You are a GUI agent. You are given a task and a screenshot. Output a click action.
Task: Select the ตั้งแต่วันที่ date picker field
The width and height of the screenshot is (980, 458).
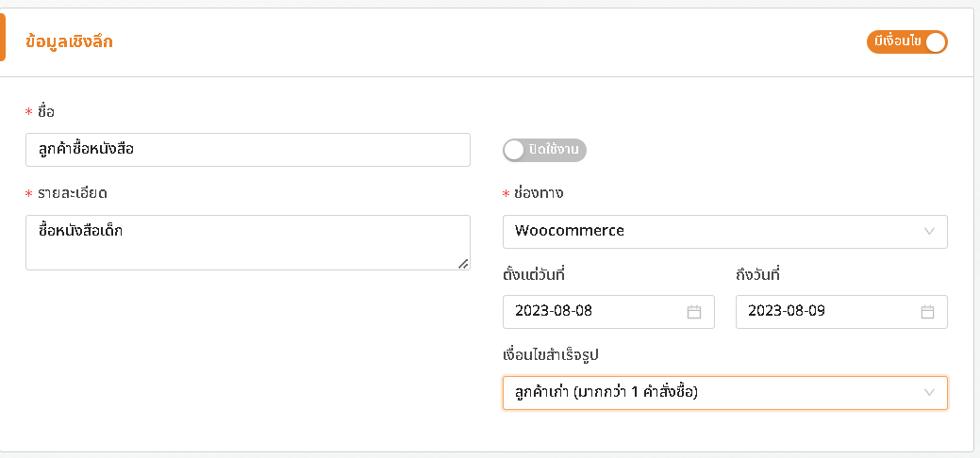608,311
